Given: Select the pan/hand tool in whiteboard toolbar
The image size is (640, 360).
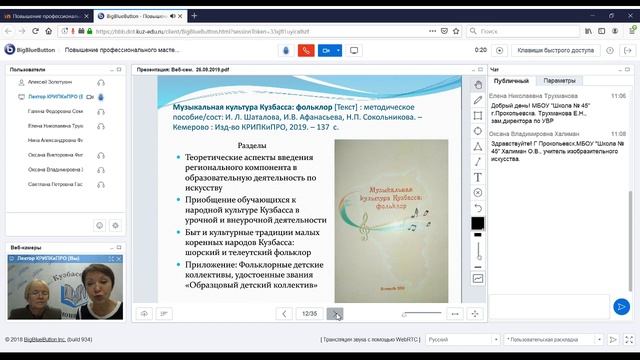Looking at the screenshot, I should tap(478, 85).
